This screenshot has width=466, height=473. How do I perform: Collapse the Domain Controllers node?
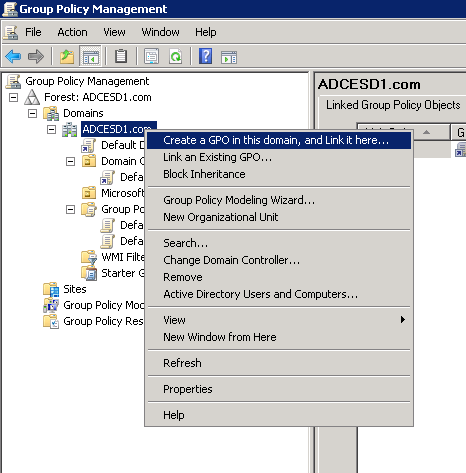[x=70, y=162]
